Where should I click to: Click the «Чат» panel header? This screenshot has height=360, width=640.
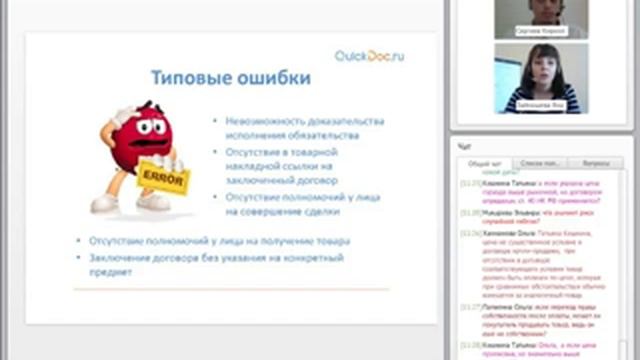click(464, 147)
